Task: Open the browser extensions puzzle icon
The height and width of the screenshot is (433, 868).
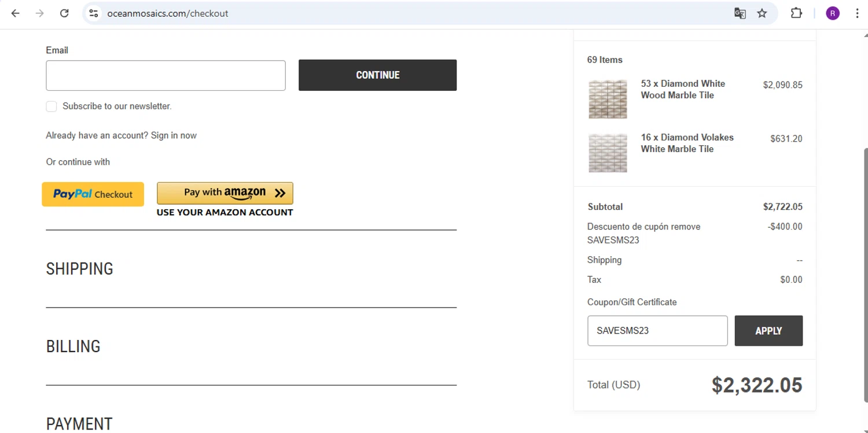Action: click(796, 13)
